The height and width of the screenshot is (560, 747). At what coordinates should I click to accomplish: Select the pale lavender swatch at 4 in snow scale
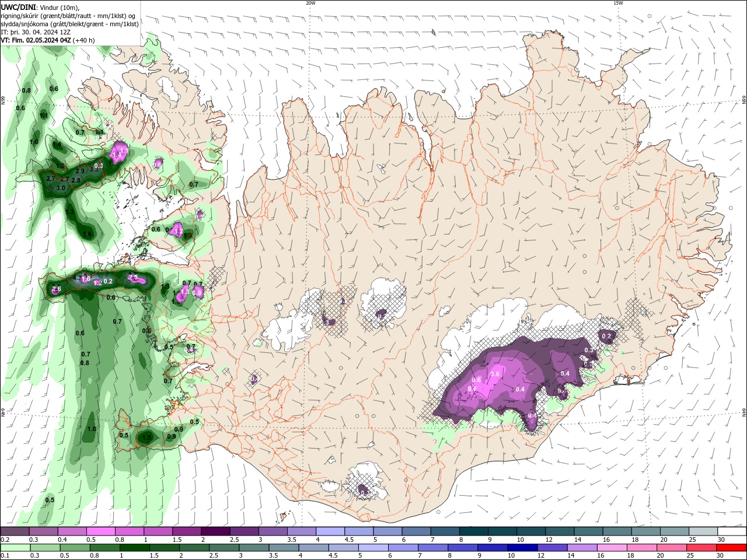pyautogui.click(x=330, y=531)
